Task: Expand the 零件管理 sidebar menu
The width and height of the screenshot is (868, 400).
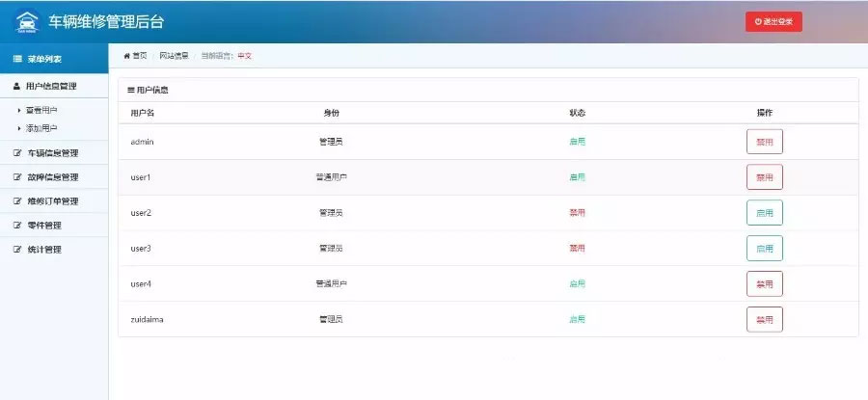Action: [44, 226]
